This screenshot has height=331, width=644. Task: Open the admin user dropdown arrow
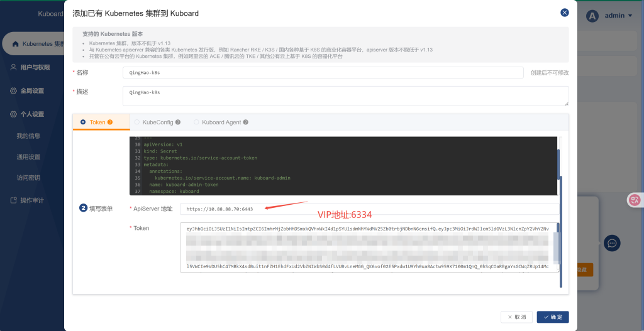[x=630, y=16]
